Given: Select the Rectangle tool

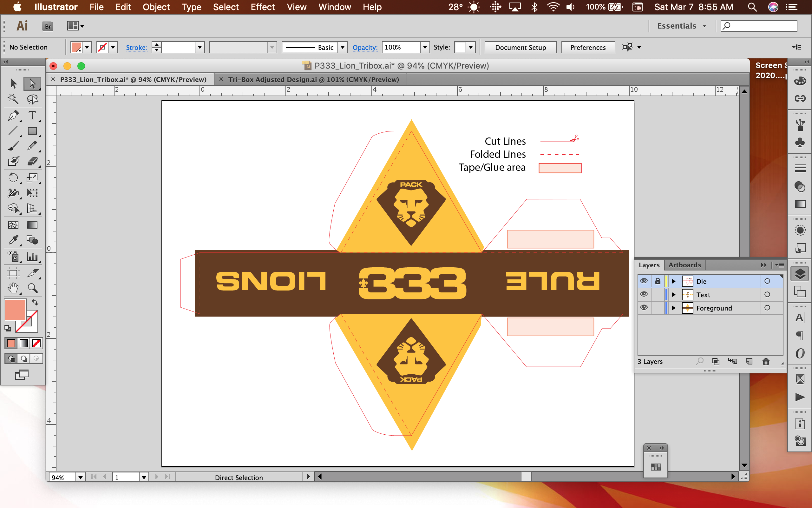Looking at the screenshot, I should coord(32,131).
